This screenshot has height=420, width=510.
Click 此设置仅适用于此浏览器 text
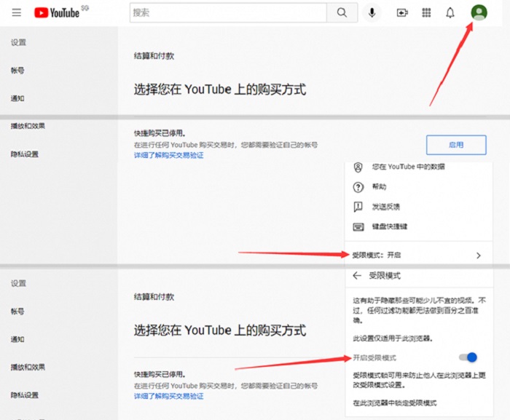(x=393, y=338)
